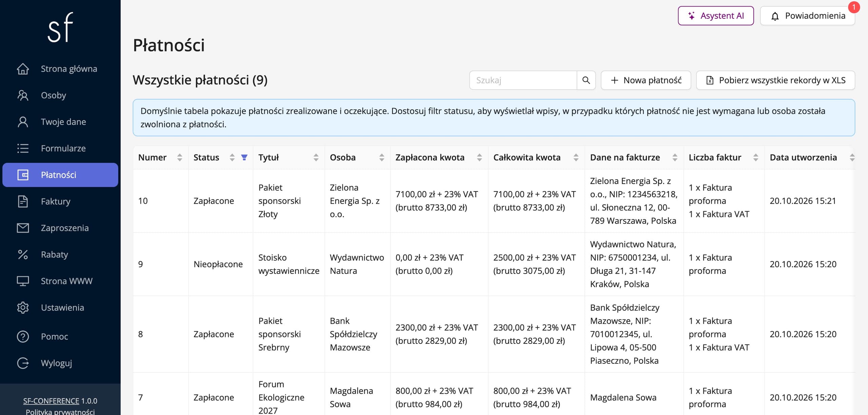
Task: Click the wallet icon beside Płatności
Action: point(23,175)
